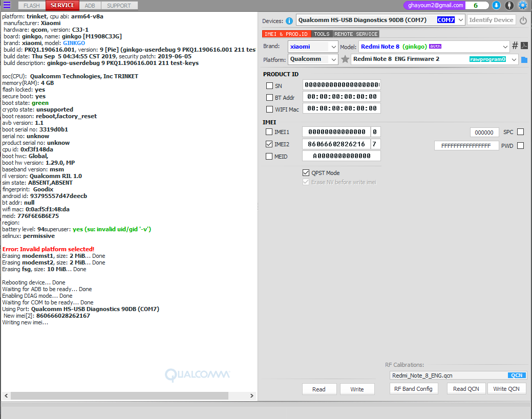Click the IMEI2 number field
Screen dimensions: 532x419
point(336,144)
